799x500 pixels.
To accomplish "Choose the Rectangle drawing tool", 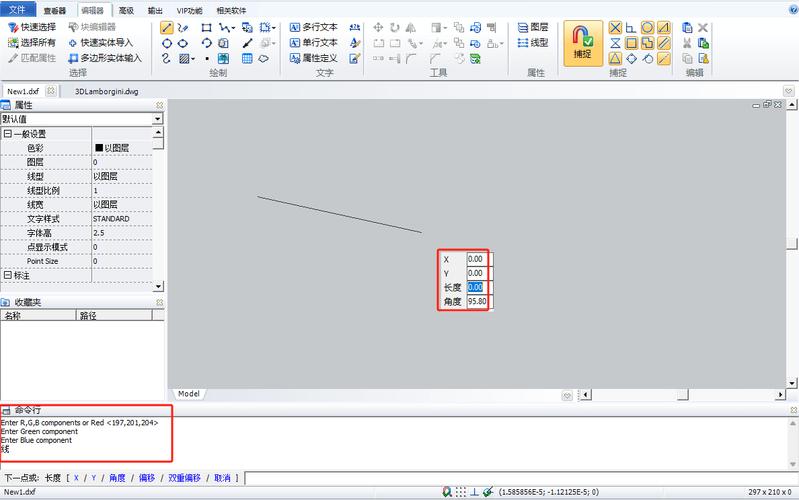I will tap(206, 28).
